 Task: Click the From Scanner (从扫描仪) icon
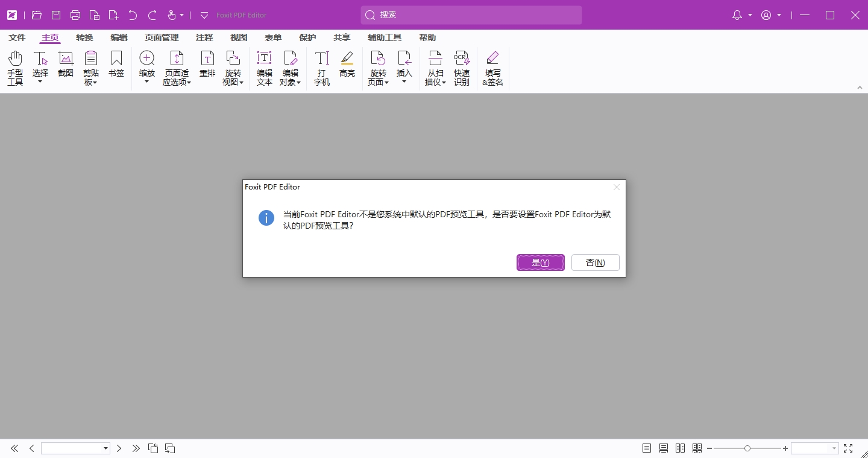(x=435, y=59)
